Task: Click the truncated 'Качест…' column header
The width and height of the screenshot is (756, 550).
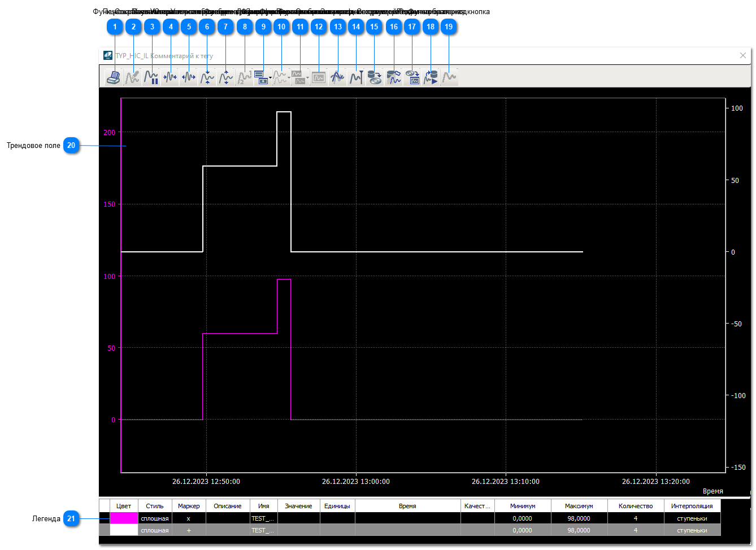Action: coord(477,506)
